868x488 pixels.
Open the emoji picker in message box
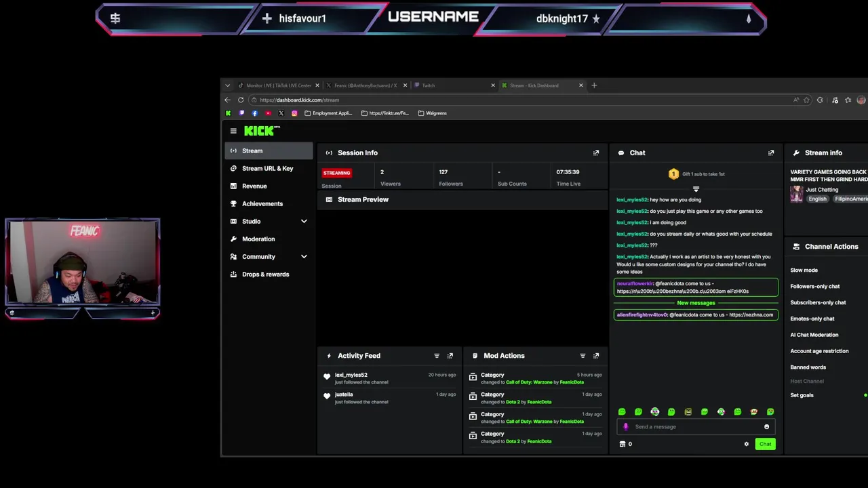pos(767,427)
